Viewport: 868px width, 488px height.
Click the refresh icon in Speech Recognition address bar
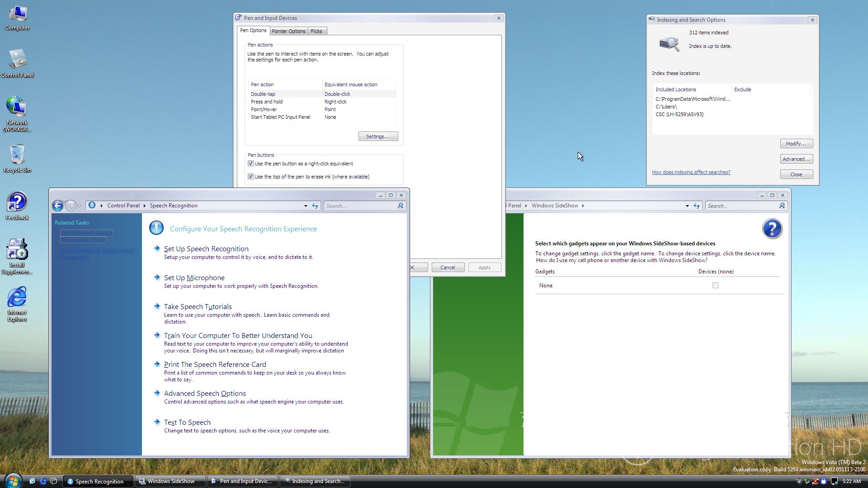315,206
